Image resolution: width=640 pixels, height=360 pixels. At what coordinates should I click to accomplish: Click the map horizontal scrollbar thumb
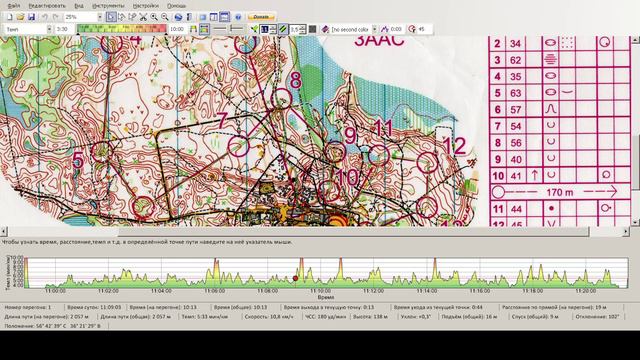point(353,231)
